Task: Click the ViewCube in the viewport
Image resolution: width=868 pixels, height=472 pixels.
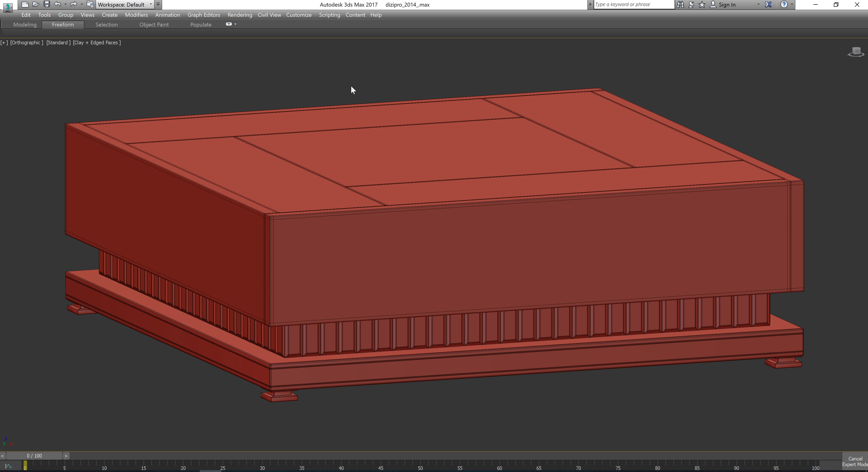Action: click(856, 52)
